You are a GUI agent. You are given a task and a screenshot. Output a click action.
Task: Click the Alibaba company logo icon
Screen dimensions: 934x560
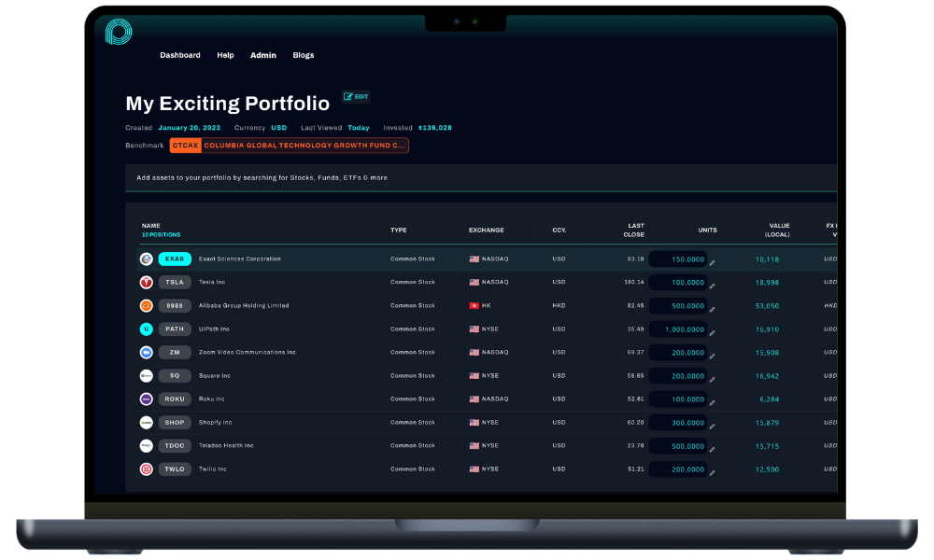(x=146, y=306)
